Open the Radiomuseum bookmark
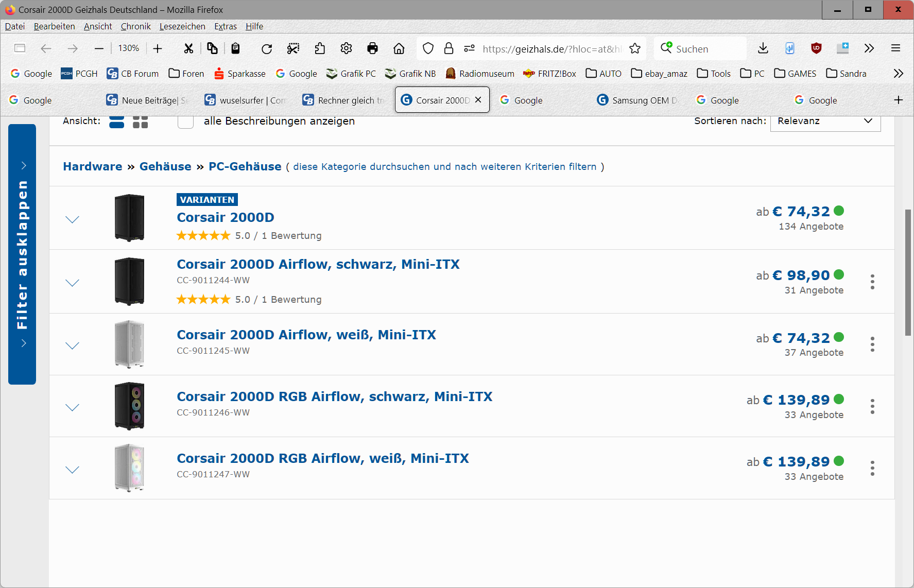Viewport: 914px width, 588px height. (x=480, y=74)
